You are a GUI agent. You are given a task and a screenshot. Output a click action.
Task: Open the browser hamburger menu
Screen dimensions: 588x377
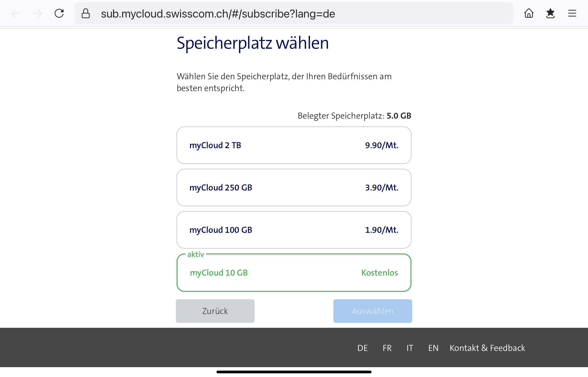[572, 14]
